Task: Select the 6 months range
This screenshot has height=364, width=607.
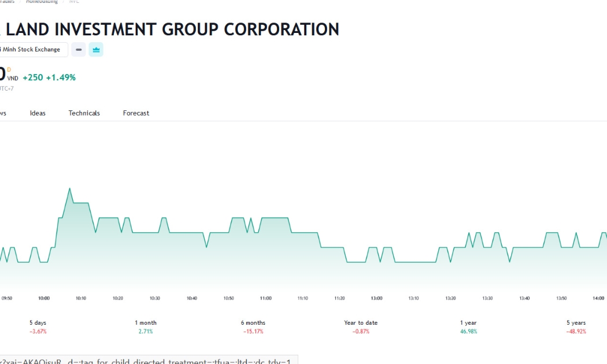Action: tap(253, 327)
